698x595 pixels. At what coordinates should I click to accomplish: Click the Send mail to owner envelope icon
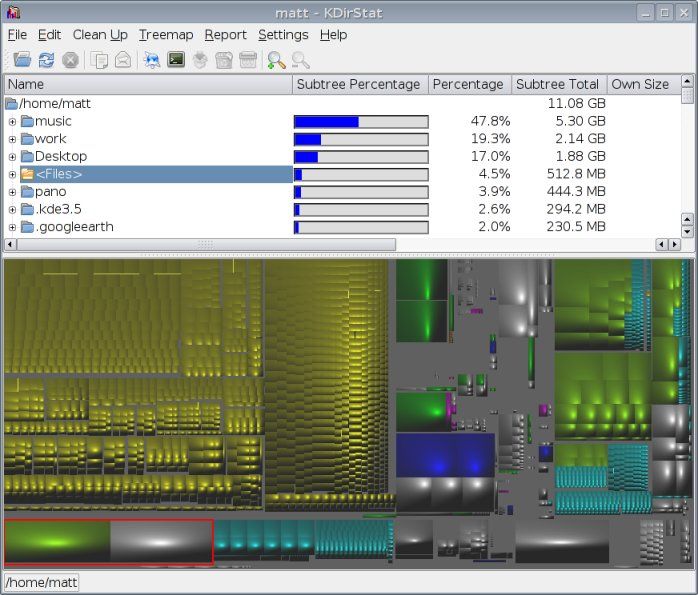click(123, 60)
